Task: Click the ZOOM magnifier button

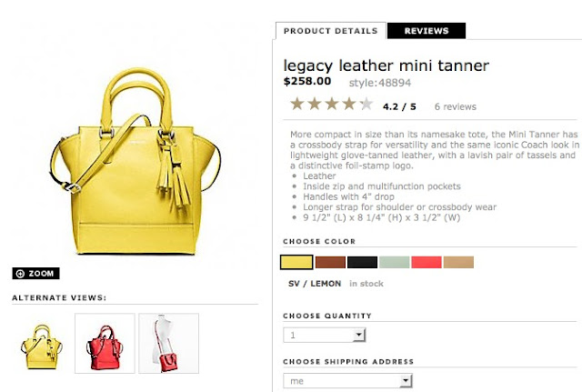Action: pyautogui.click(x=35, y=274)
